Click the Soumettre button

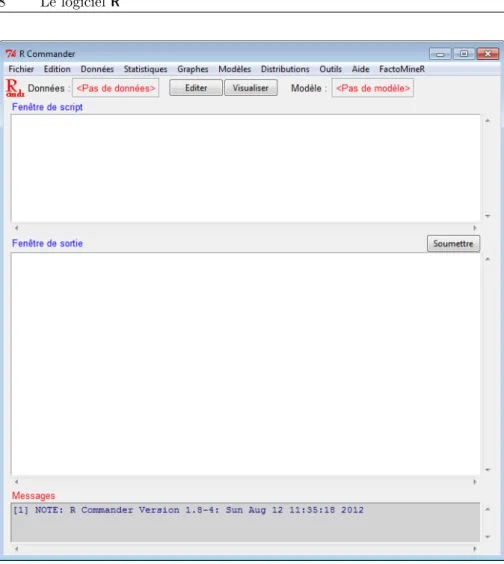point(453,244)
